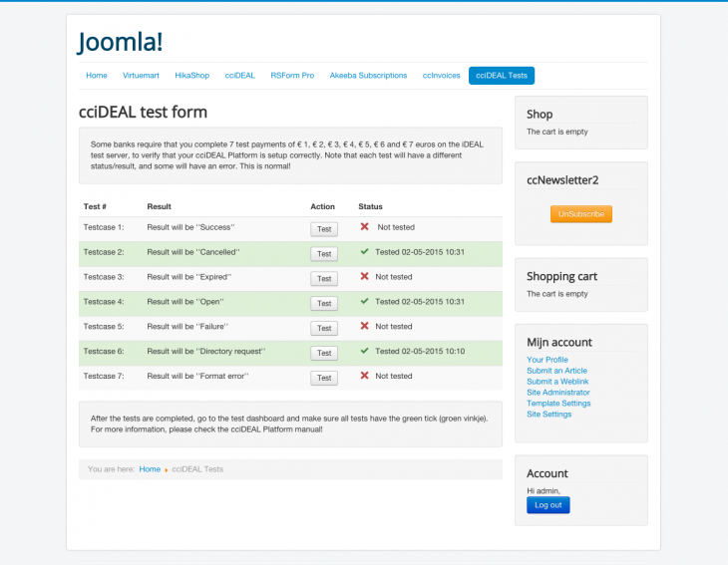Click the Home breadcrumb link
The width and height of the screenshot is (728, 565).
click(150, 469)
